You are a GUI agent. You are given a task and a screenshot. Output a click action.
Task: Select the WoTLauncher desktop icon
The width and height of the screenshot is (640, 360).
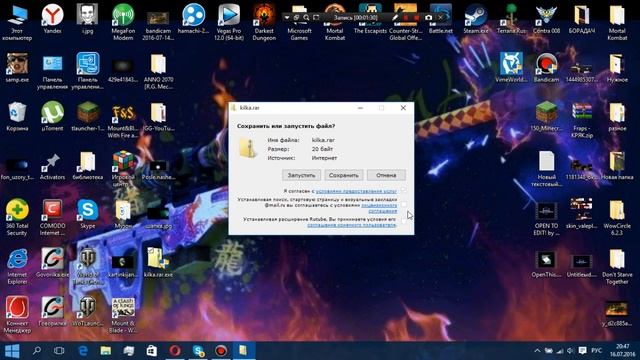tap(87, 312)
